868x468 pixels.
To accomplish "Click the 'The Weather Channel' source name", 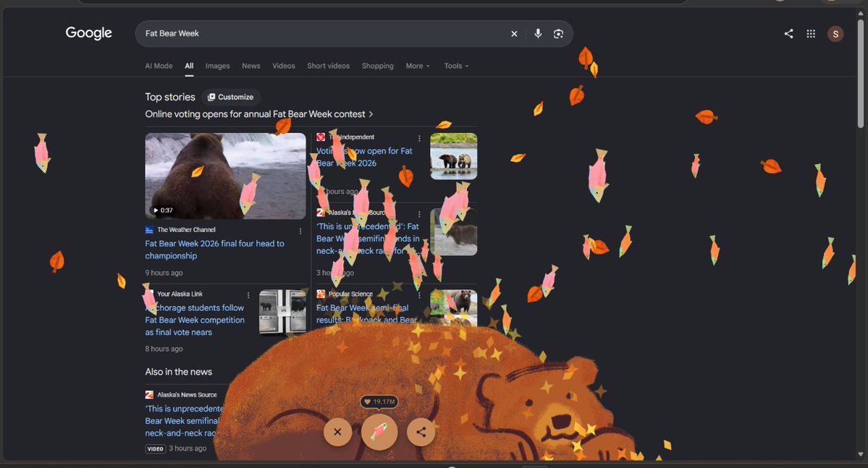I will (187, 229).
